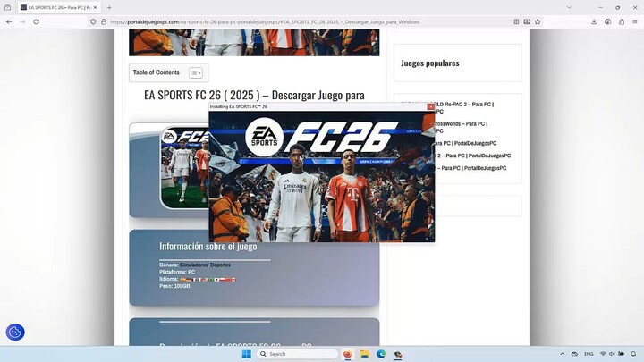Click the Microsoft Edge taskbar icon

tap(381, 354)
